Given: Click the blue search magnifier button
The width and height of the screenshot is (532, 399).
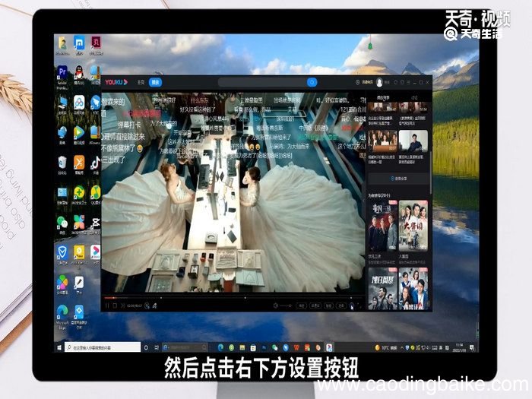Looking at the screenshot, I should click(x=312, y=82).
